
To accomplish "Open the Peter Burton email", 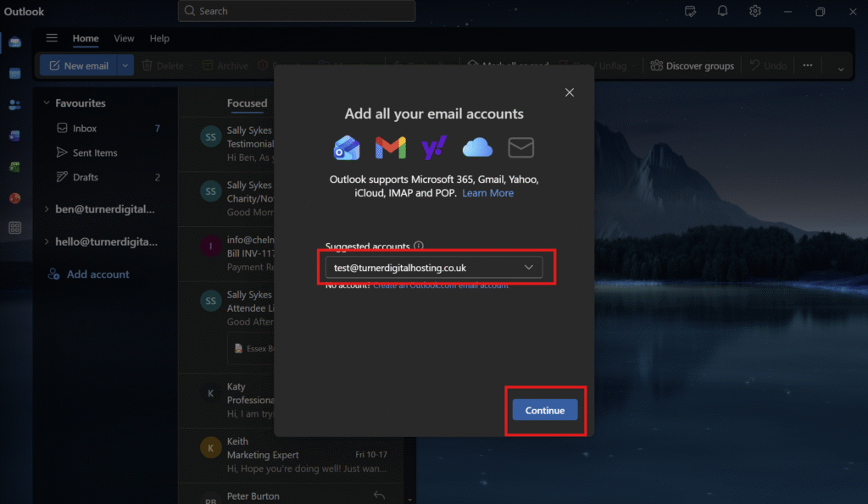I will [x=292, y=496].
